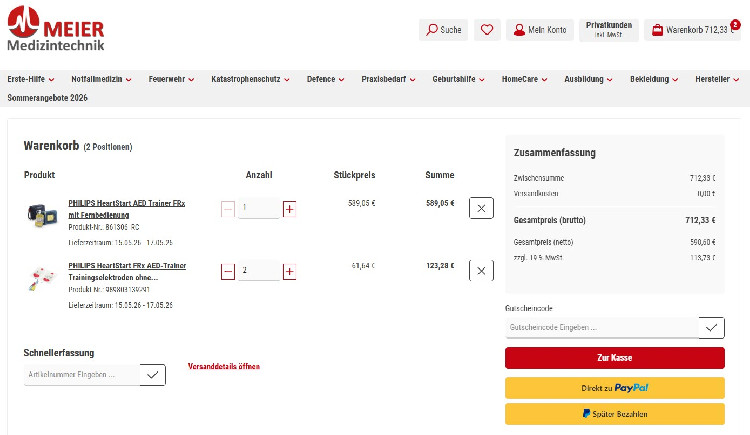Click the Gutscheincode Eingeben field
The image size is (750, 435).
(602, 328)
